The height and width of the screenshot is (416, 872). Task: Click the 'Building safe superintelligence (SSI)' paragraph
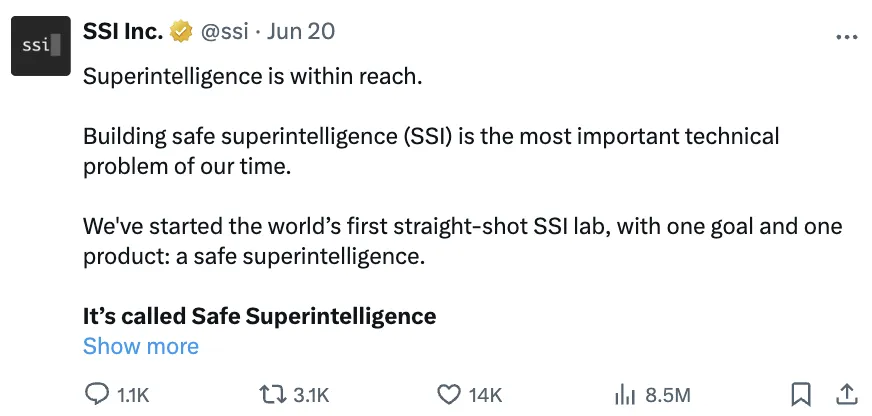click(x=431, y=151)
